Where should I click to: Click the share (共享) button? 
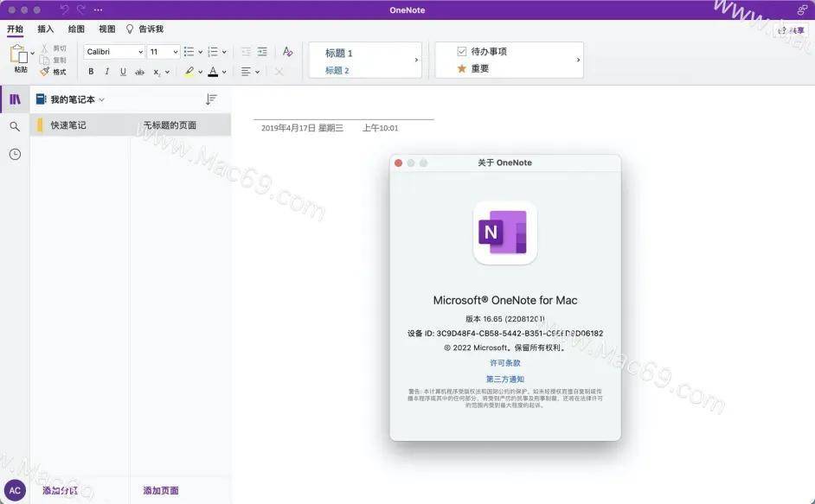point(792,30)
